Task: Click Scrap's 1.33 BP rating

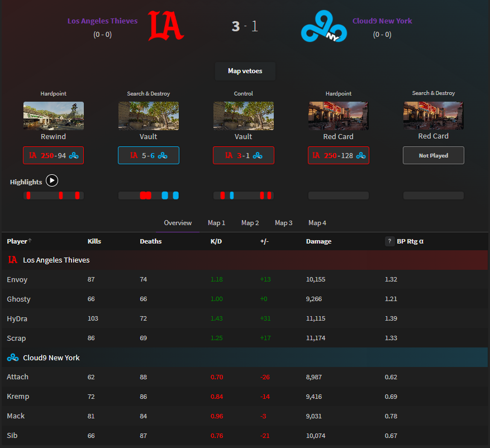Action: pyautogui.click(x=391, y=338)
